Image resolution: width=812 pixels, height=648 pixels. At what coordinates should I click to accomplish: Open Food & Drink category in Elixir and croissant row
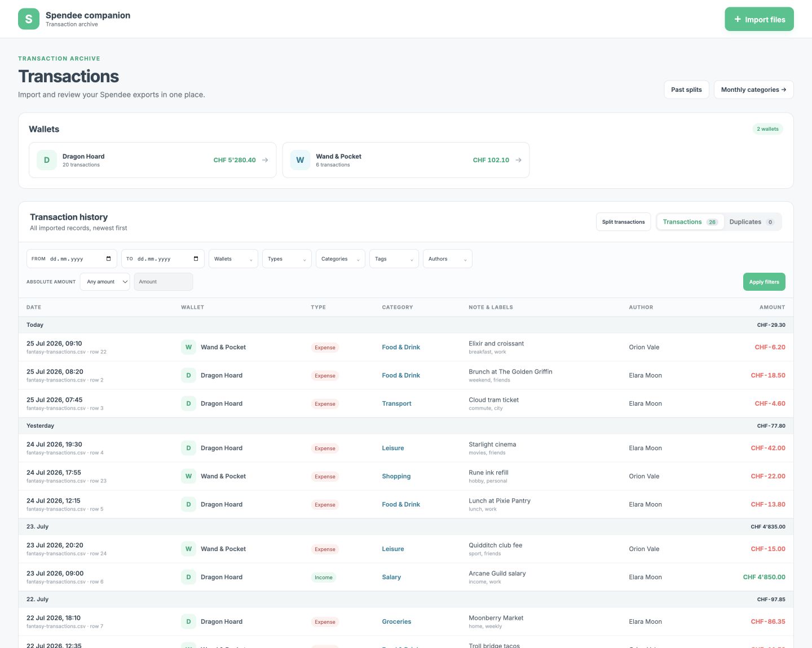coord(401,347)
